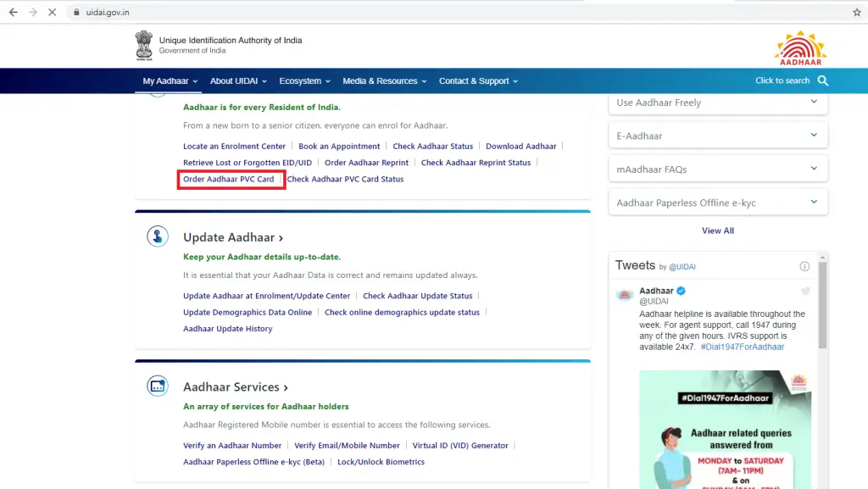
Task: Stop page loading with the X icon
Action: pyautogui.click(x=52, y=12)
